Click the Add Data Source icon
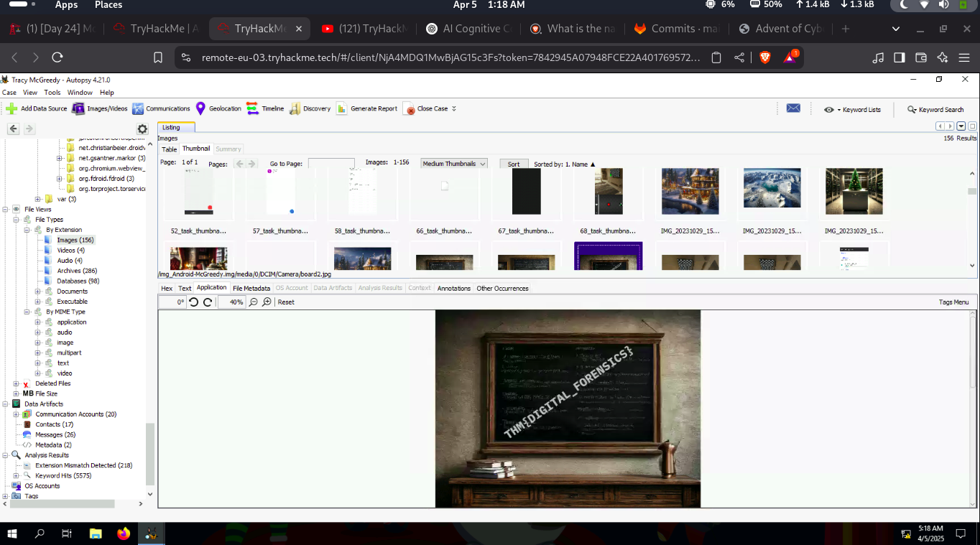The image size is (980, 545). 11,109
